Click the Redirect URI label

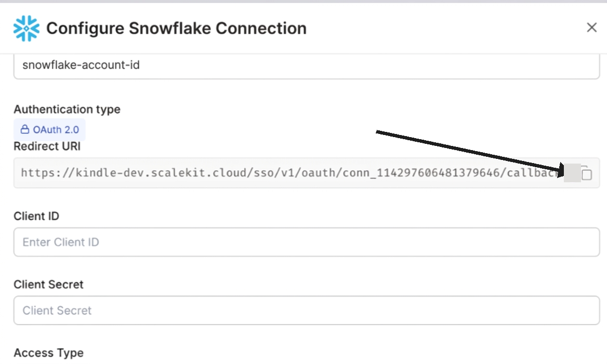(47, 146)
